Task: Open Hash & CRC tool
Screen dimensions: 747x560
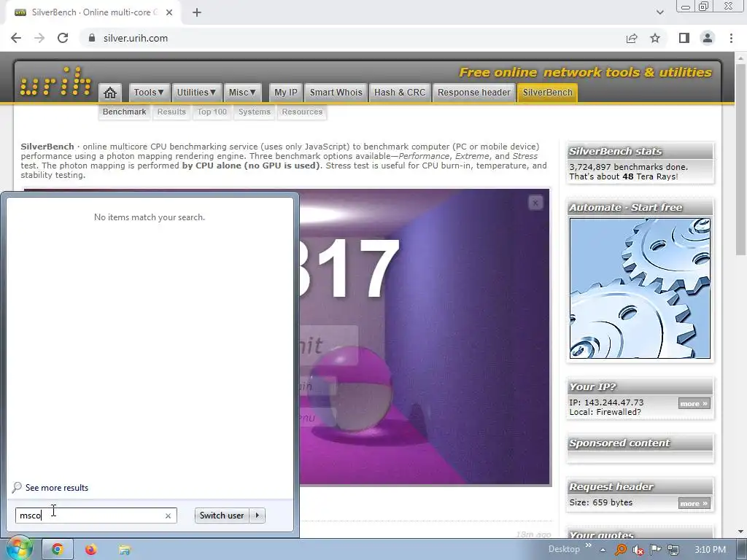Action: [x=400, y=93]
